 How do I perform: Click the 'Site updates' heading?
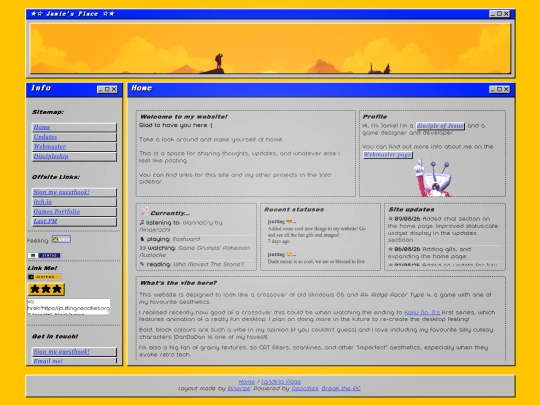411,209
